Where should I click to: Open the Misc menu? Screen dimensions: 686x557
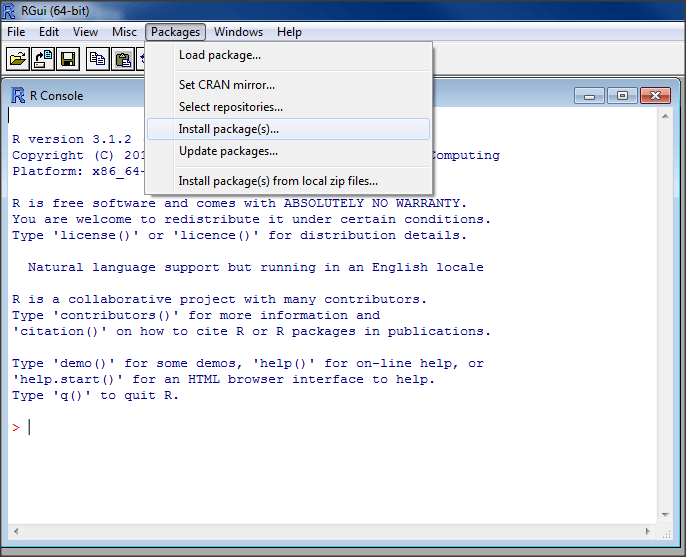[x=124, y=32]
